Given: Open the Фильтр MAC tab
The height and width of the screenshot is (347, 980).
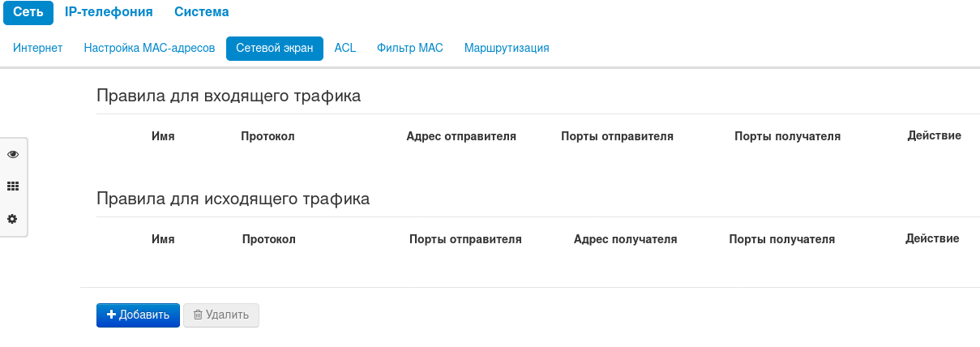Looking at the screenshot, I should tap(410, 49).
